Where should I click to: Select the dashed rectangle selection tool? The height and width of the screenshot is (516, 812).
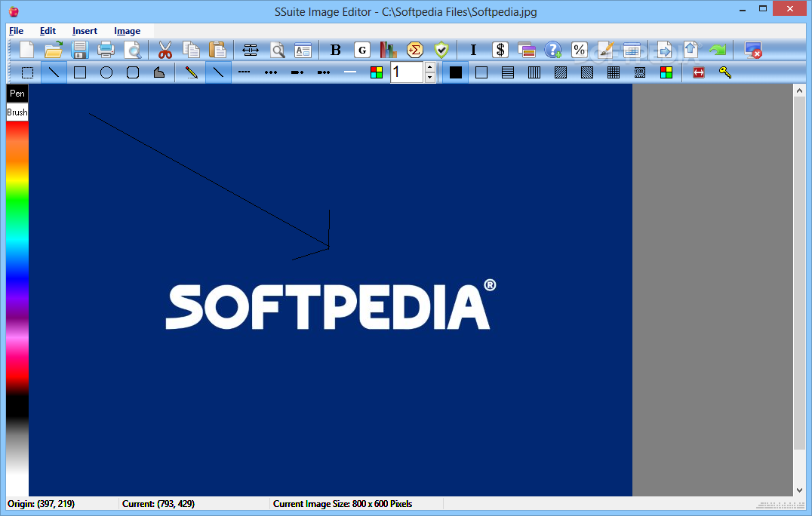pyautogui.click(x=27, y=72)
